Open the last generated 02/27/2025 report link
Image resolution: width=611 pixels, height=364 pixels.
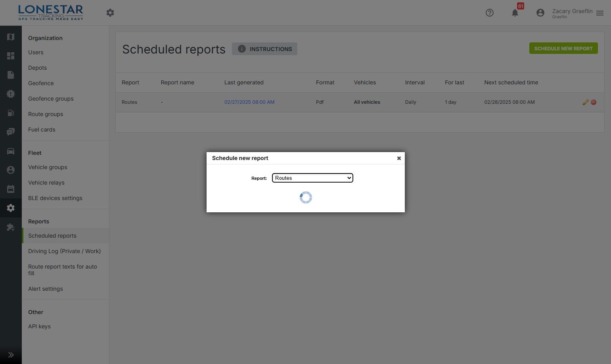coord(249,102)
